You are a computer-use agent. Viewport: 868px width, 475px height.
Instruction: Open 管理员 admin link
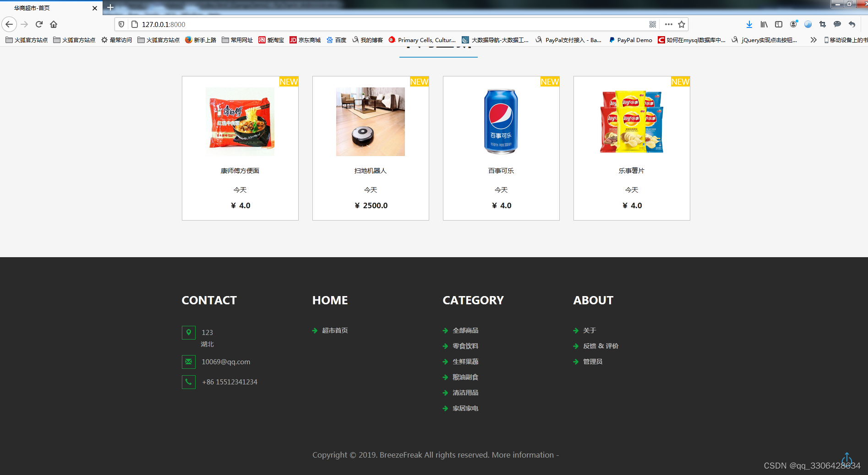click(593, 362)
